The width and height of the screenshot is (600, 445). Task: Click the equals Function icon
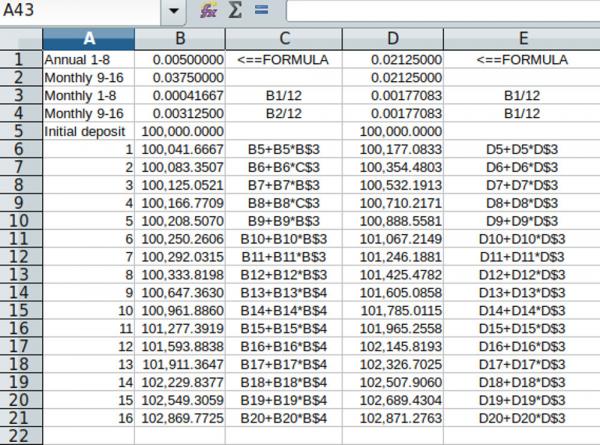261,12
